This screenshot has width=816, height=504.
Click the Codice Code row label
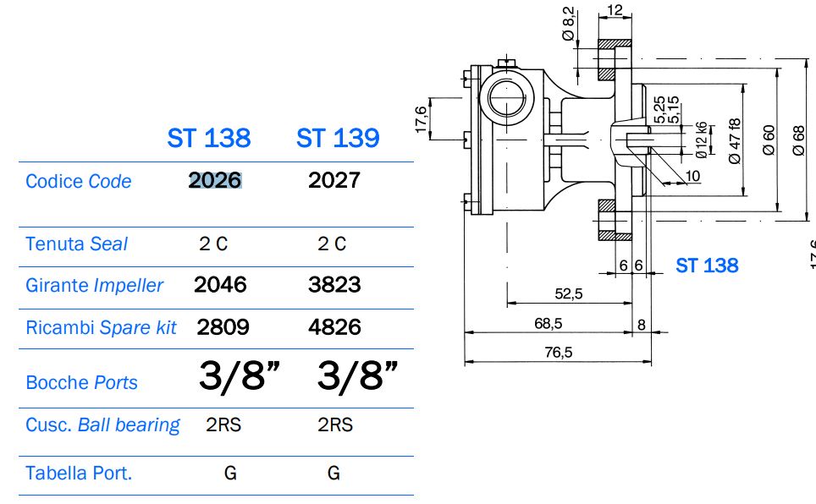click(78, 182)
